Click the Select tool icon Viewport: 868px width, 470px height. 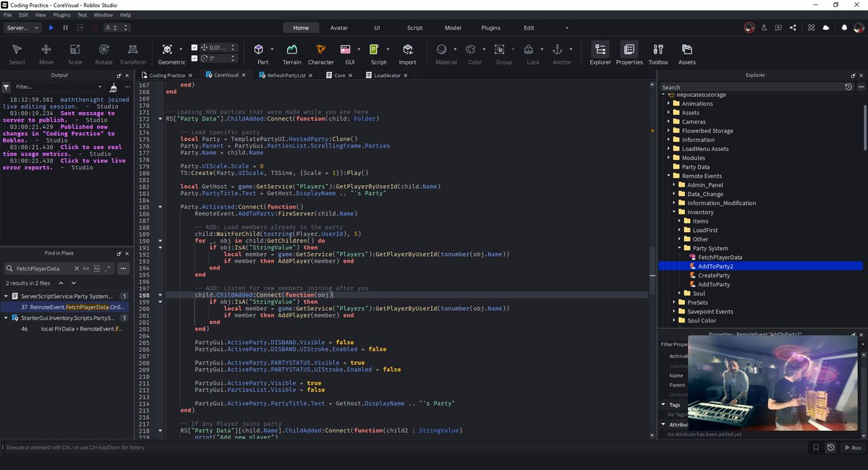tap(17, 49)
